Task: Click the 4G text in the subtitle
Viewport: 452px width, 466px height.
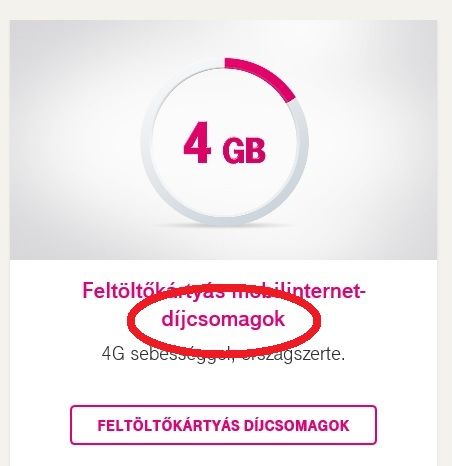Action: (113, 354)
